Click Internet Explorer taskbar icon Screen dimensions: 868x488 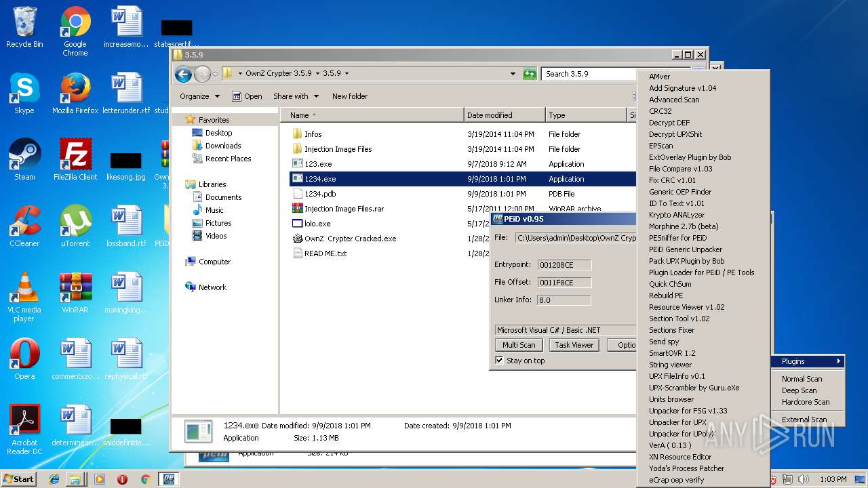tap(54, 479)
